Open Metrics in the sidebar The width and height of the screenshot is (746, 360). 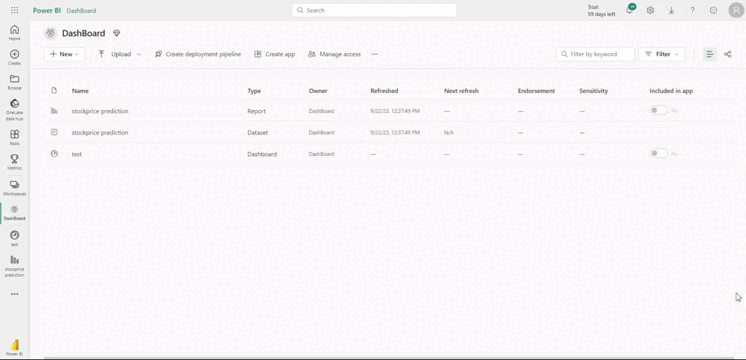coord(14,162)
